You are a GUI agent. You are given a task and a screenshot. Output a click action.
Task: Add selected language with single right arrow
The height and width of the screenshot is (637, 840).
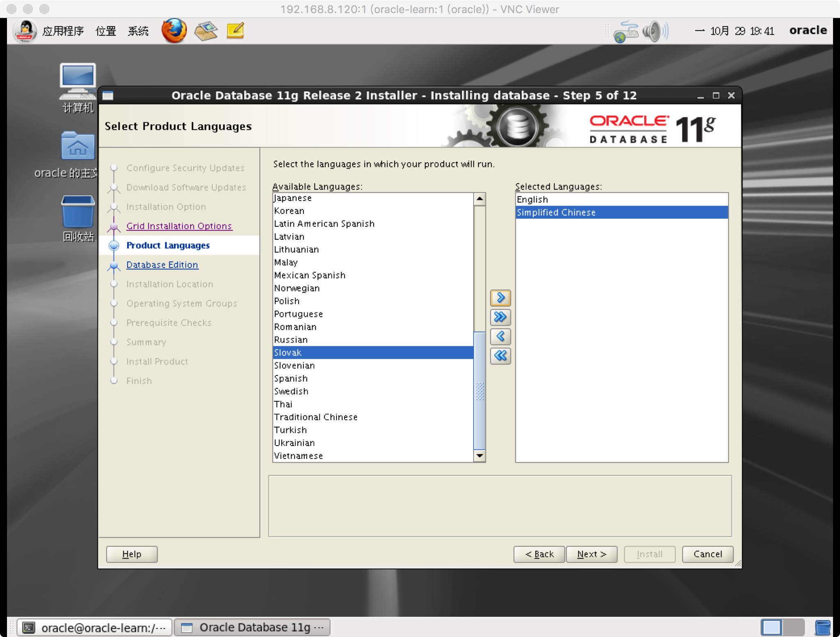[x=500, y=298]
